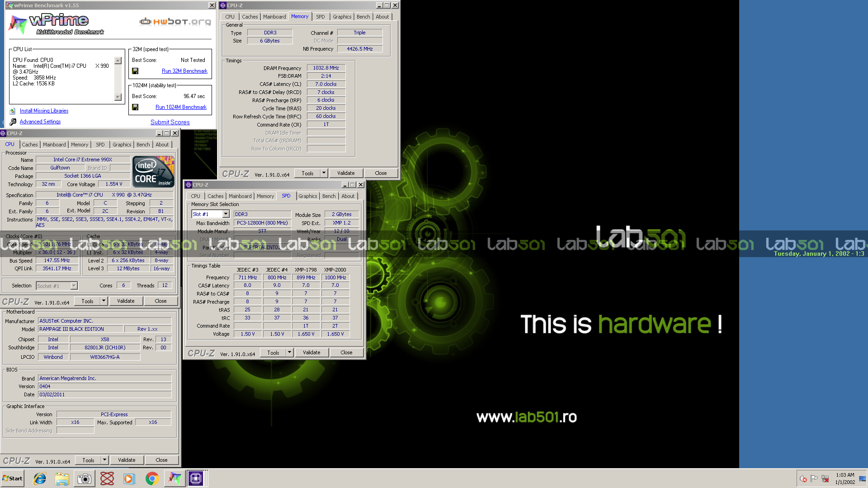Launch Google Chrome from the taskbar

152,479
